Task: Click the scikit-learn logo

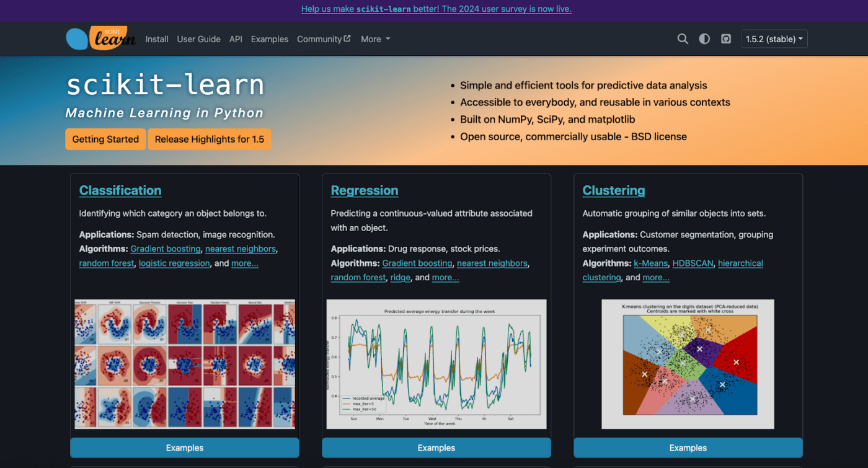Action: point(101,38)
